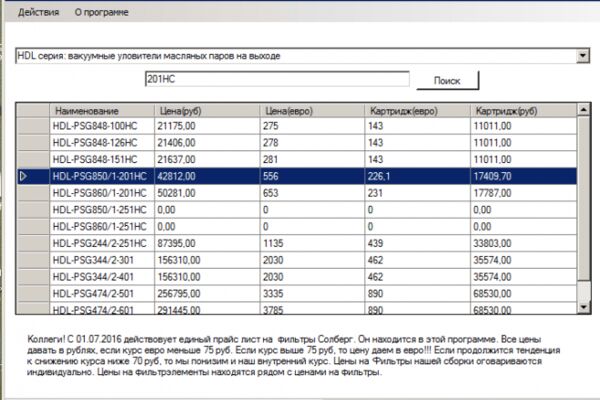
Task: Select cell HDL-PSG848-100HC
Action: tap(102, 126)
